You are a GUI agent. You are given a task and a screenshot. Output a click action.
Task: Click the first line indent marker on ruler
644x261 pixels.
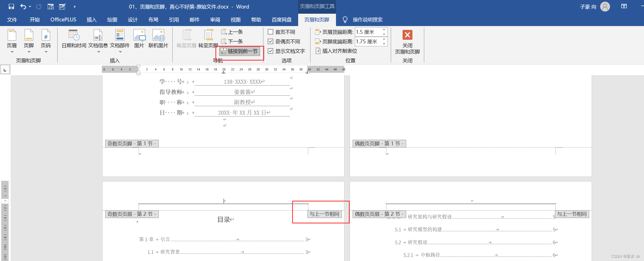[x=139, y=67]
